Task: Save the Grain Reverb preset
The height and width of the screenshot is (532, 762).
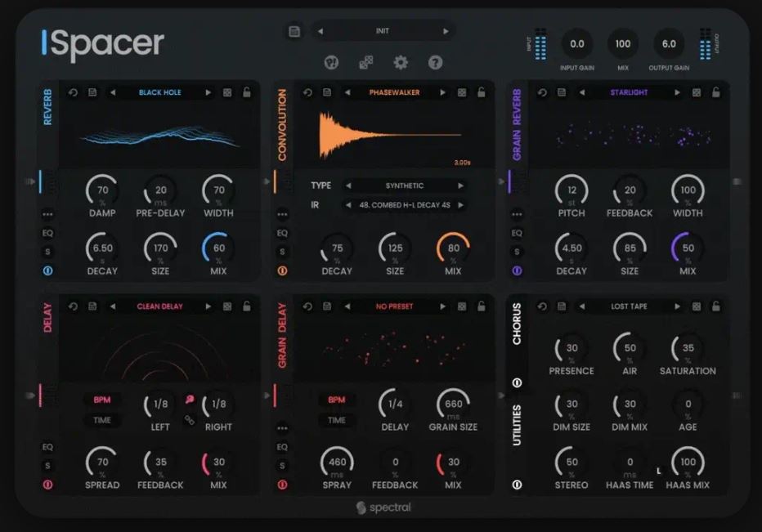Action: point(562,92)
